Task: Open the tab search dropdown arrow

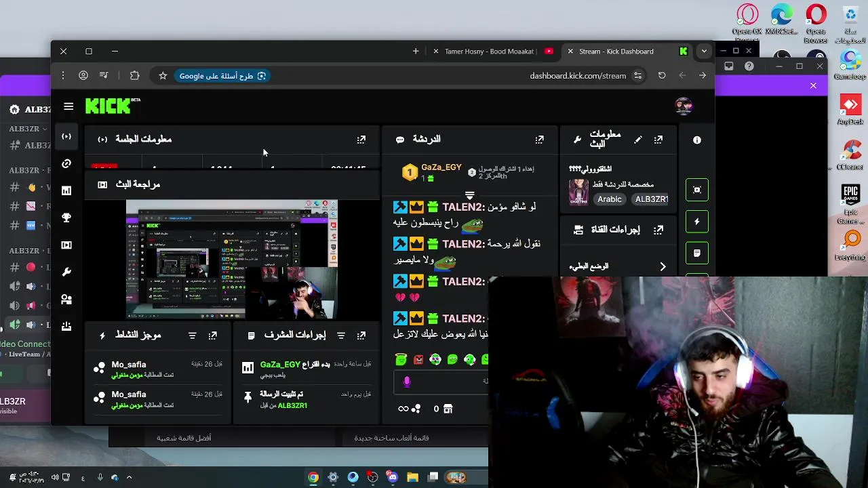Action: (704, 52)
